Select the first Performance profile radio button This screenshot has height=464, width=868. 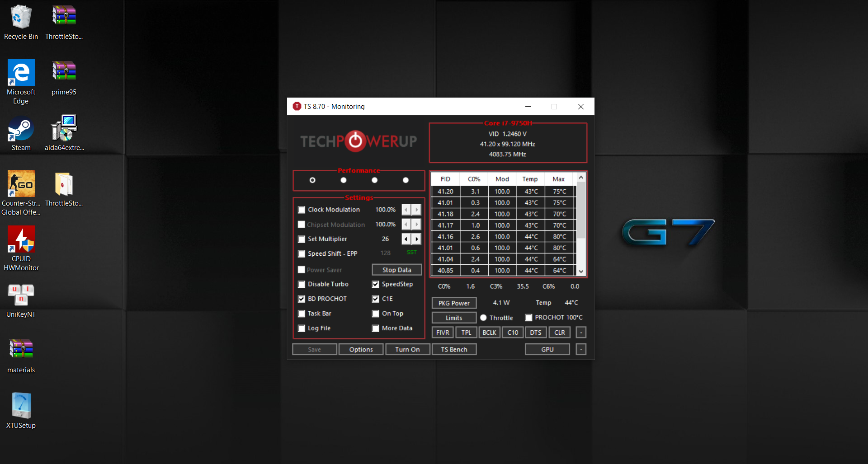click(x=312, y=180)
